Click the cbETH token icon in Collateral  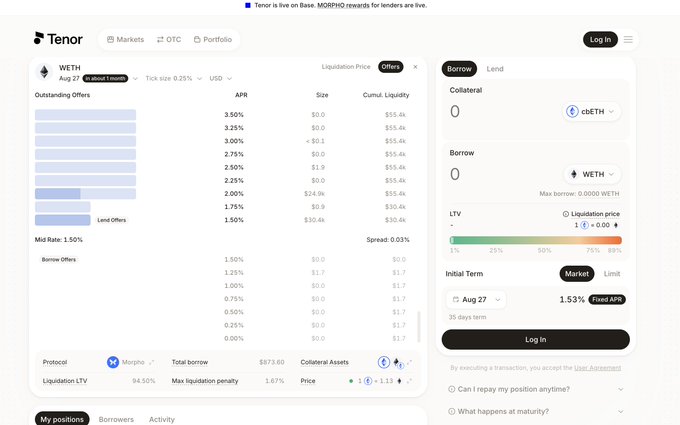(572, 111)
